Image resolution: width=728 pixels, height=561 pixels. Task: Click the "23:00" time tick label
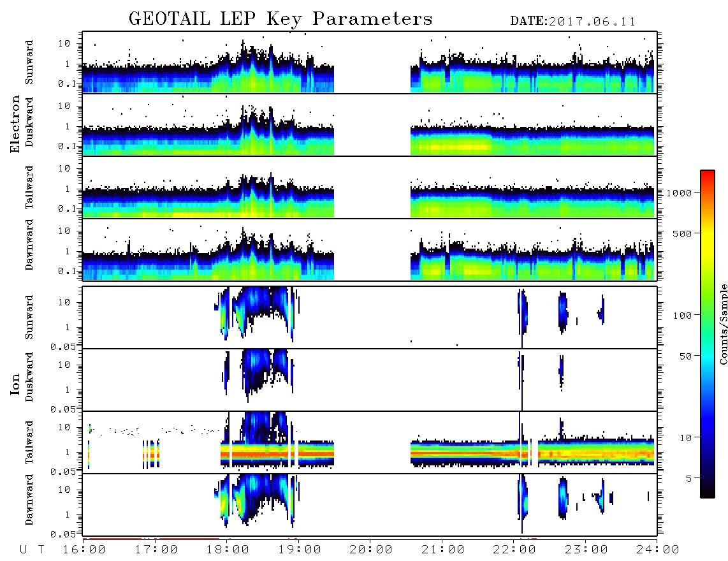coord(586,550)
